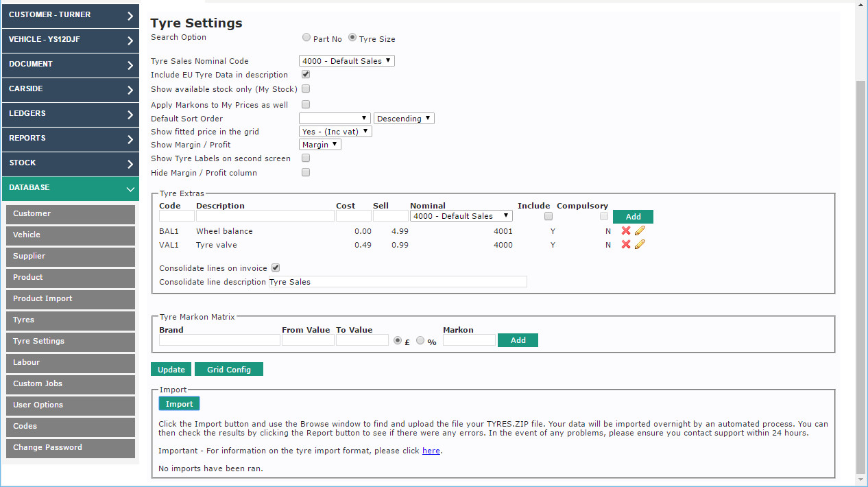Click the Grid Config button
The height and width of the screenshot is (487, 868).
click(228, 370)
